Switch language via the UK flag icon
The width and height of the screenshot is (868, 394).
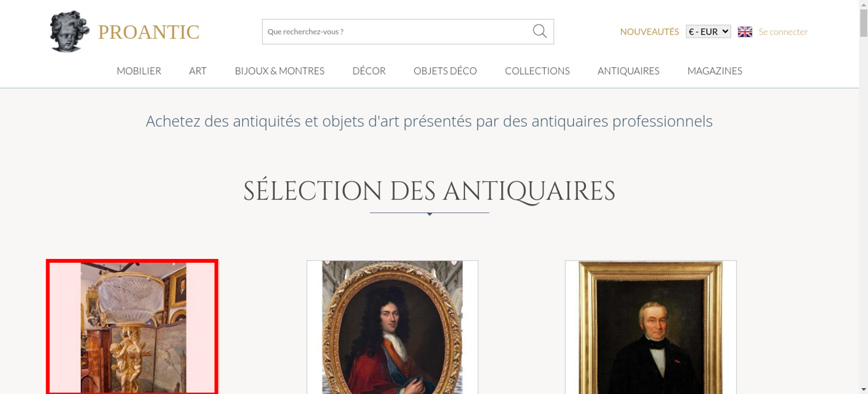click(x=745, y=32)
